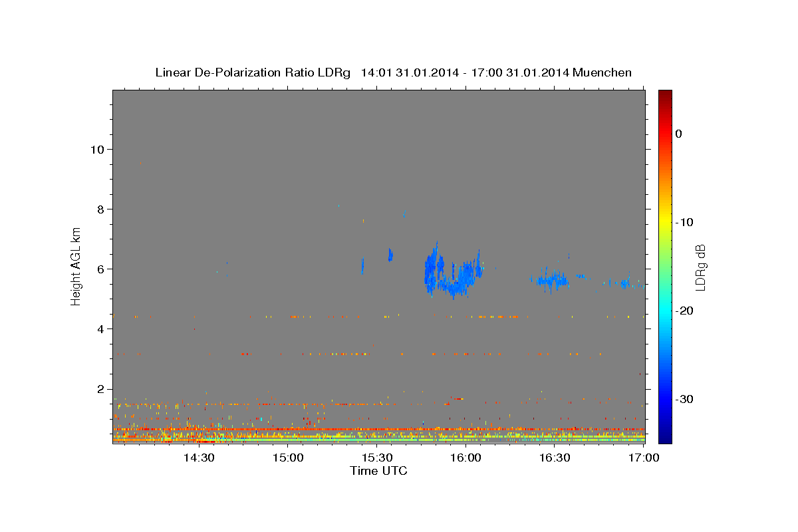
Task: Click the dark red top of colorbar
Action: coord(665,95)
